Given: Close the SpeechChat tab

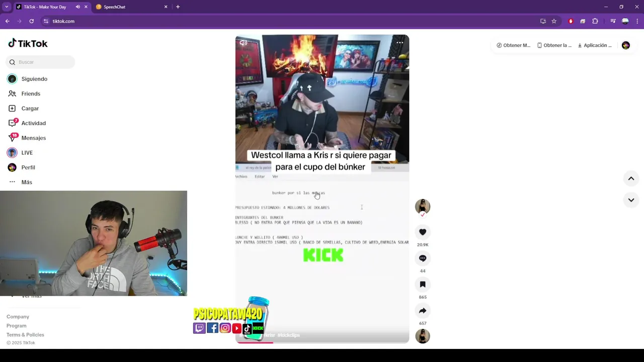Looking at the screenshot, I should coord(166,7).
